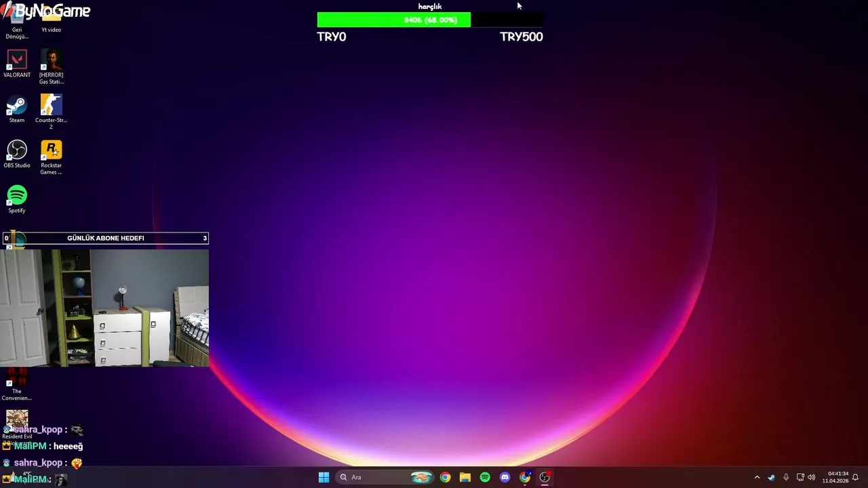This screenshot has width=868, height=488.
Task: Open Chrome with profile badge in taskbar
Action: [x=525, y=477]
